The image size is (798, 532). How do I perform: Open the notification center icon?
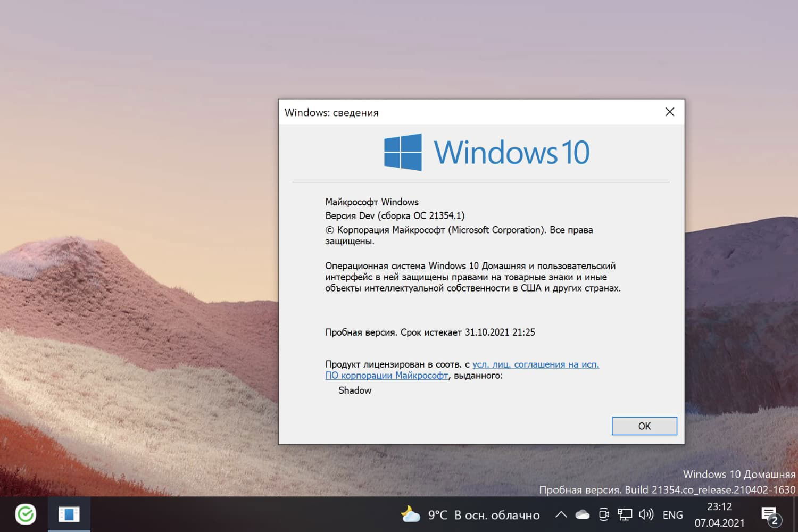click(770, 514)
